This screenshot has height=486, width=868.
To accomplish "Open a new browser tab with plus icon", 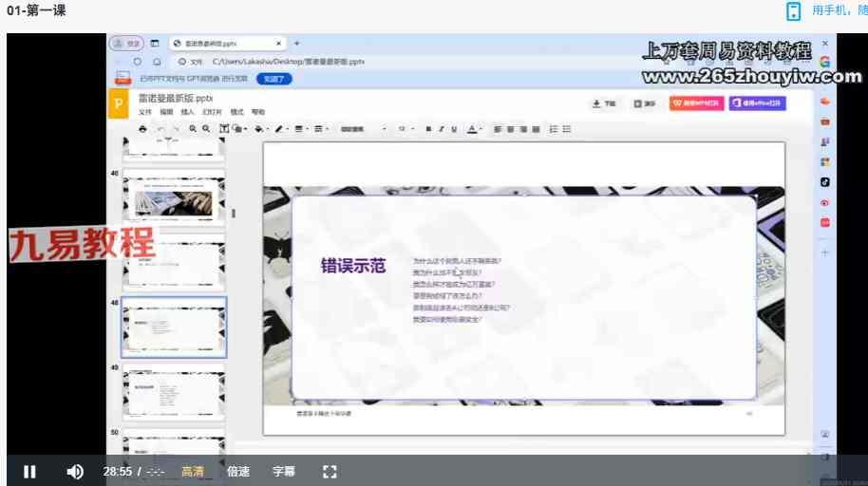I will pos(296,44).
